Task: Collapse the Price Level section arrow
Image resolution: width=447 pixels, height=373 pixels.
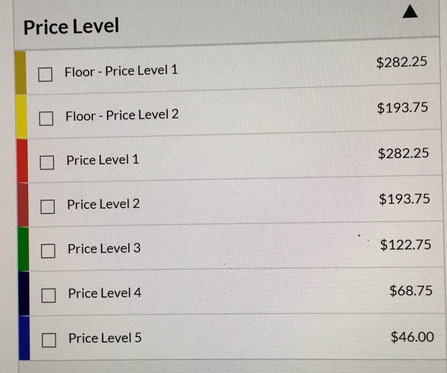Action: 410,12
